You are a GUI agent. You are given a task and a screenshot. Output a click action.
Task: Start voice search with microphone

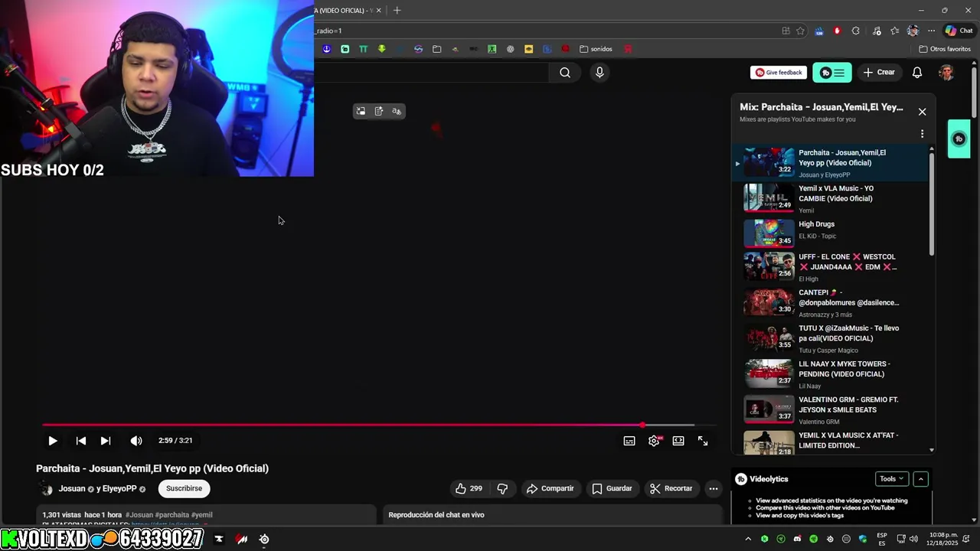coord(599,73)
